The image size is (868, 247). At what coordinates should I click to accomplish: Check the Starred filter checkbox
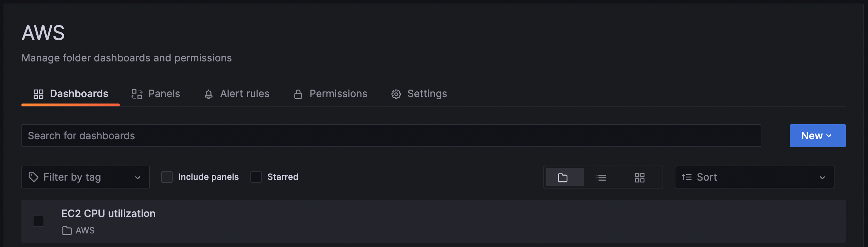[x=256, y=177]
